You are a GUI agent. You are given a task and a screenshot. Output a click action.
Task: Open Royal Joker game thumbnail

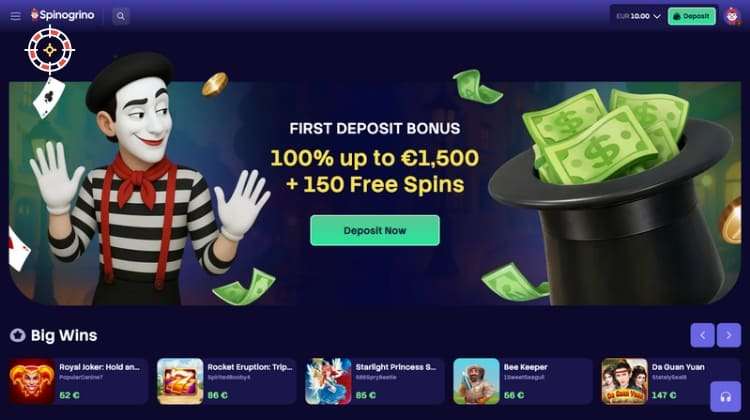(x=32, y=381)
